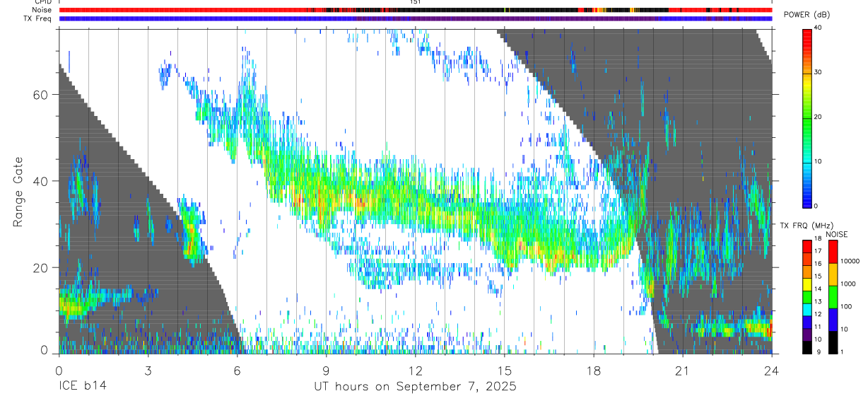The width and height of the screenshot is (868, 401).
Task: Click the POWER (dB) gradient color bar
Action: (808, 117)
